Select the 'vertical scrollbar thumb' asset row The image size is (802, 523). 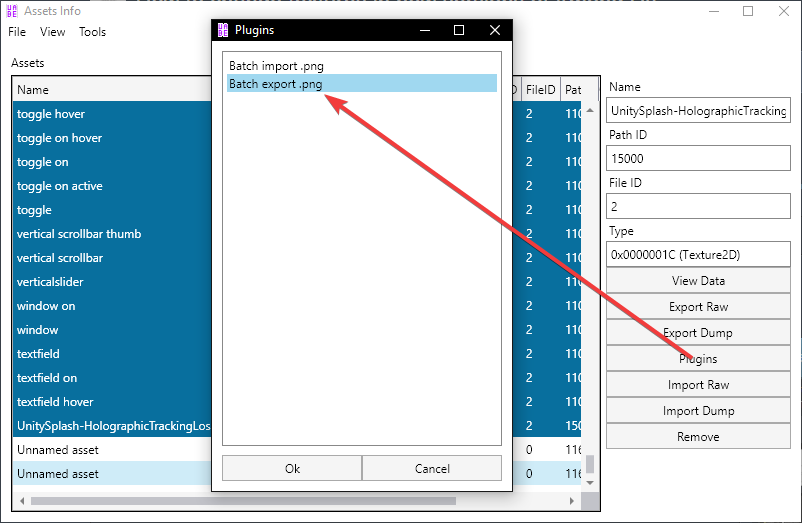click(x=100, y=234)
